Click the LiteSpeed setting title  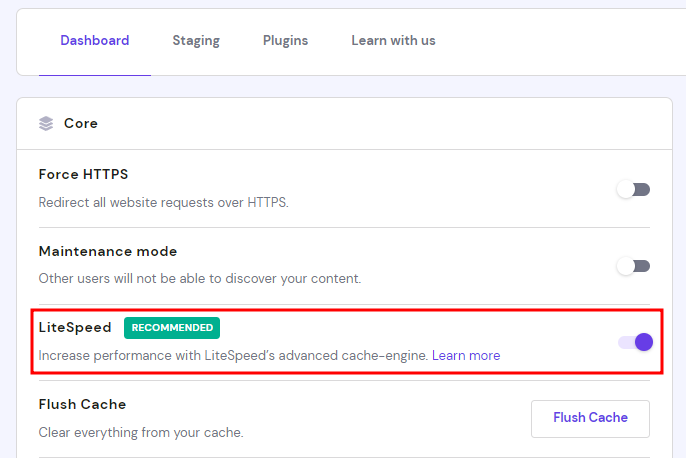pos(75,327)
